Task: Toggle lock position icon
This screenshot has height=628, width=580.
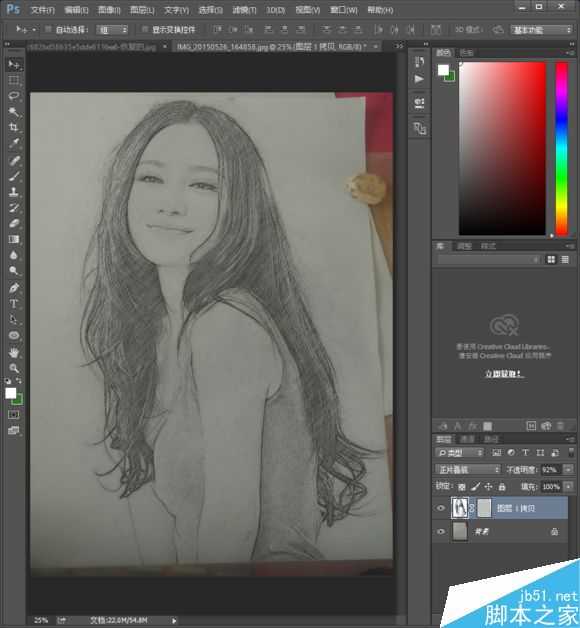Action: 488,487
